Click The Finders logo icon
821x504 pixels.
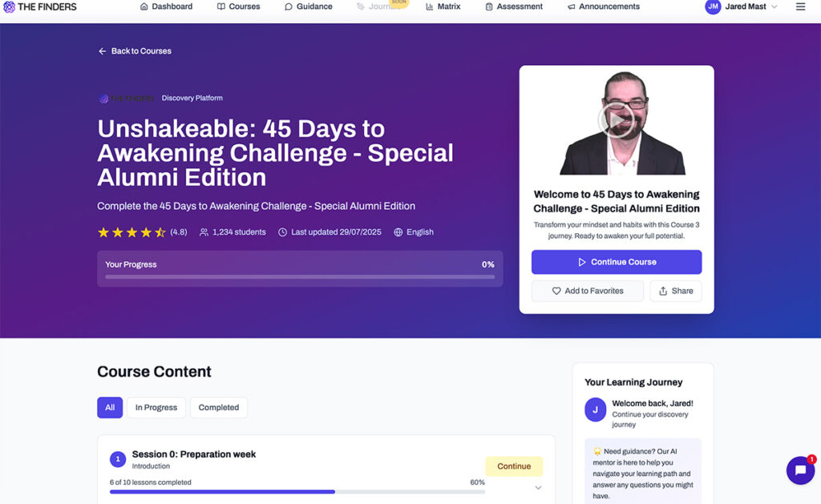point(10,6)
